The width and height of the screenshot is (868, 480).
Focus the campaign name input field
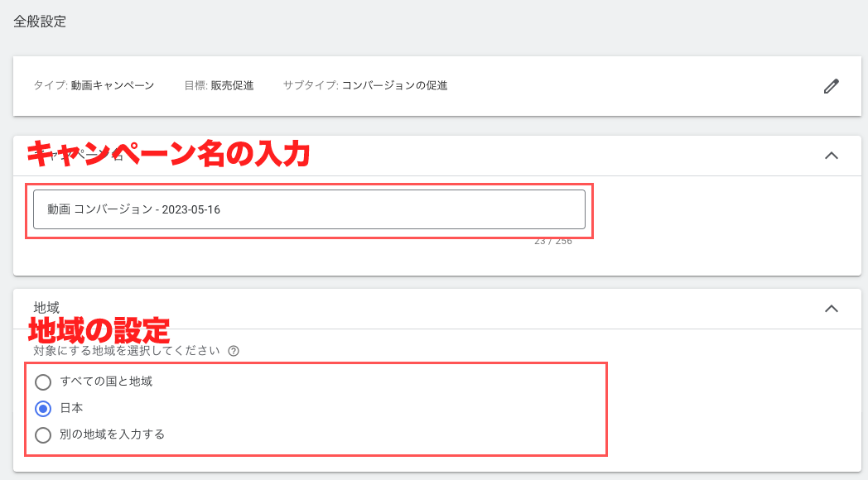(x=309, y=209)
